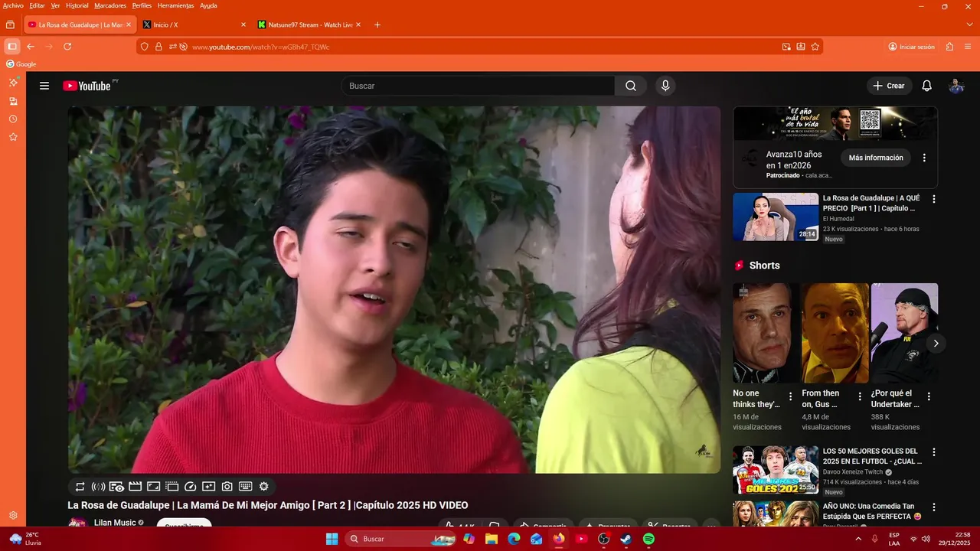The width and height of the screenshot is (980, 551).
Task: Go to the YouTube home logo
Action: click(x=87, y=86)
